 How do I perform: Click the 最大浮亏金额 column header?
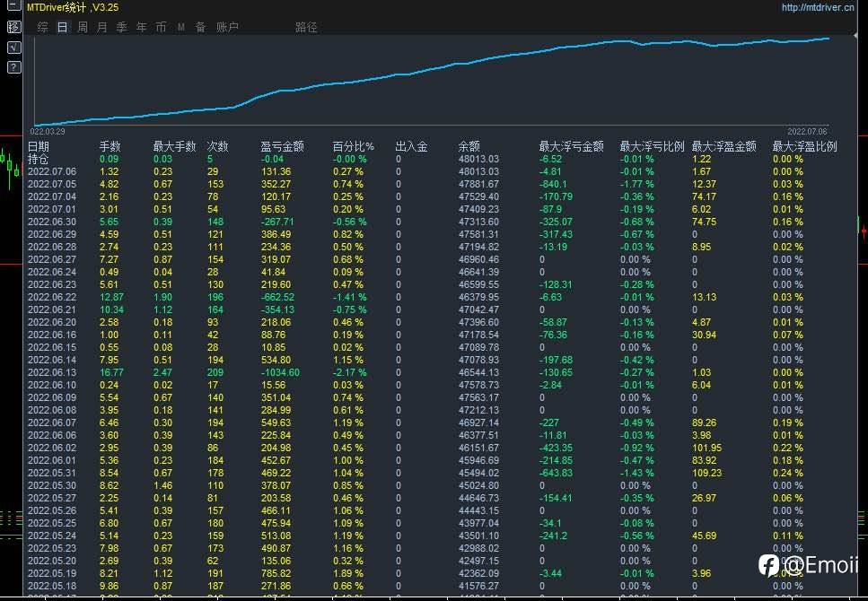point(571,146)
